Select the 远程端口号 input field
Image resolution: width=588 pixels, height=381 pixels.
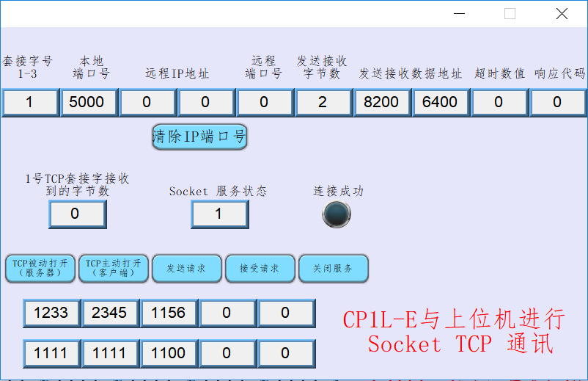[x=264, y=102]
